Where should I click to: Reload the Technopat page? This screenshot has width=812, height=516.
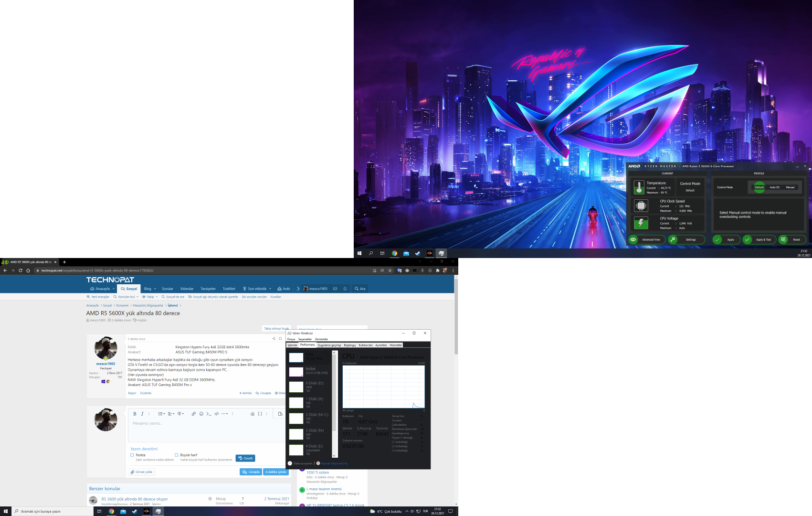pyautogui.click(x=21, y=270)
